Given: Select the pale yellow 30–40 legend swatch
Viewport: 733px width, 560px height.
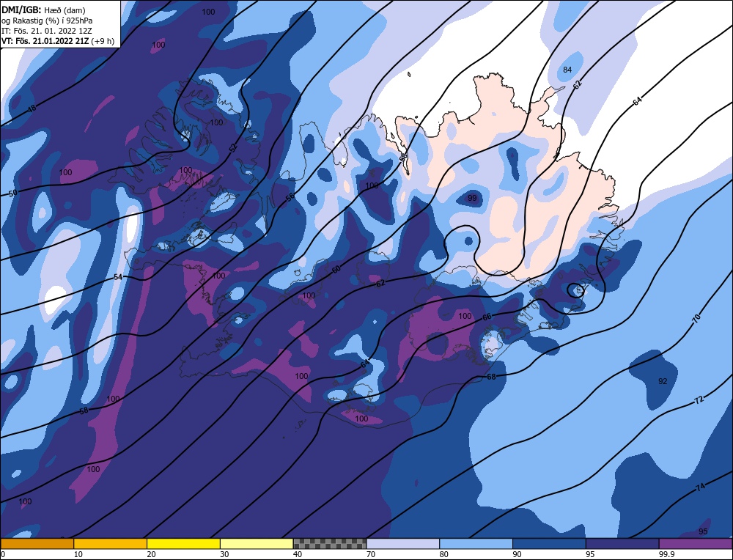Looking at the screenshot, I should (x=257, y=543).
